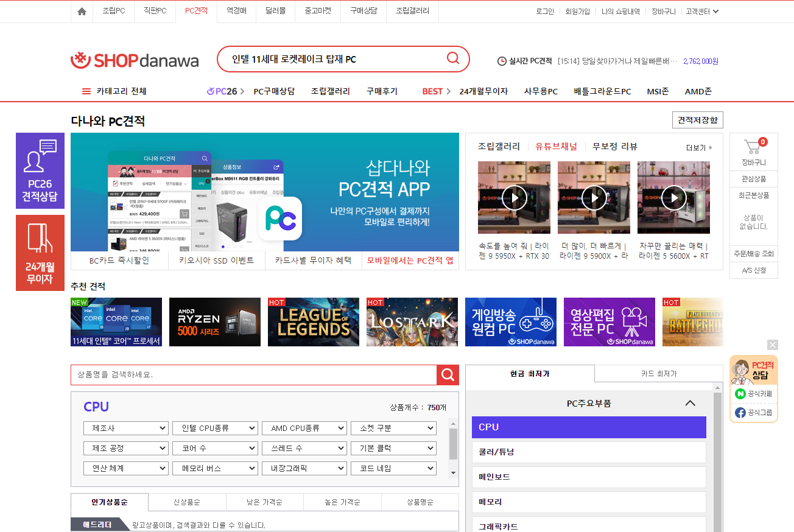
Task: Play the 라이젠 9 5950X video
Action: pos(514,197)
